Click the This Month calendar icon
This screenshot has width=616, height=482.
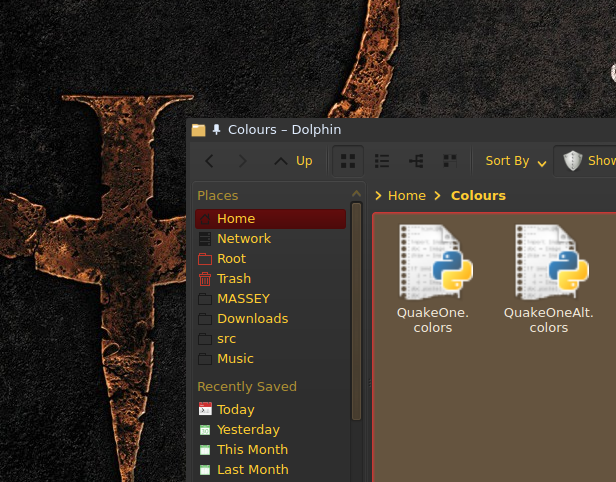(x=205, y=450)
